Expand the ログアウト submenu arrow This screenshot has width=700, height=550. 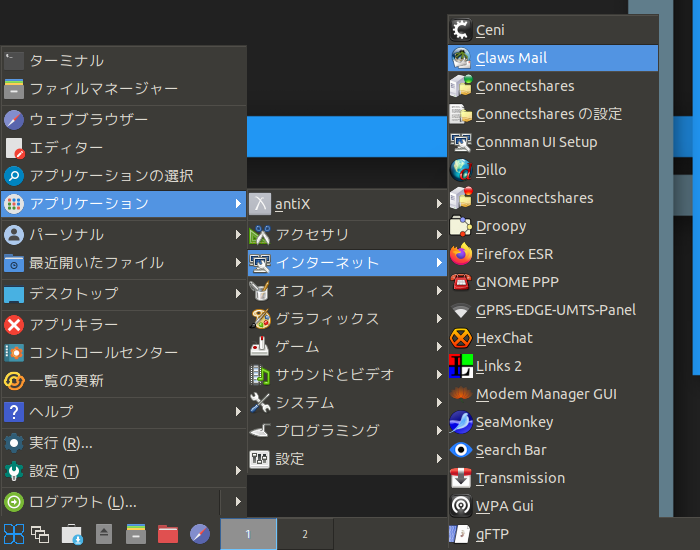point(238,502)
